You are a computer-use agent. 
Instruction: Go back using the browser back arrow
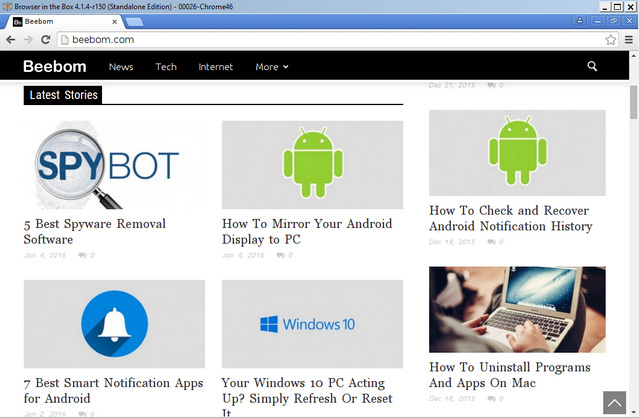[x=11, y=40]
